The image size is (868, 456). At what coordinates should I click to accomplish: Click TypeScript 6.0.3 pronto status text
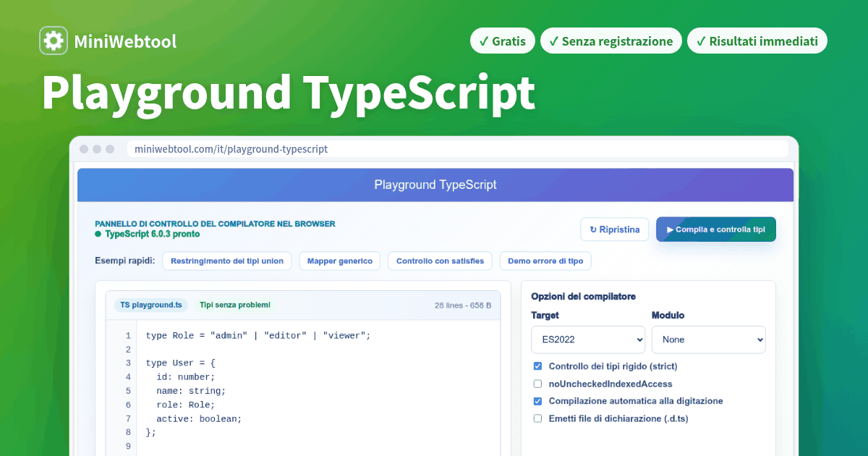pos(153,235)
